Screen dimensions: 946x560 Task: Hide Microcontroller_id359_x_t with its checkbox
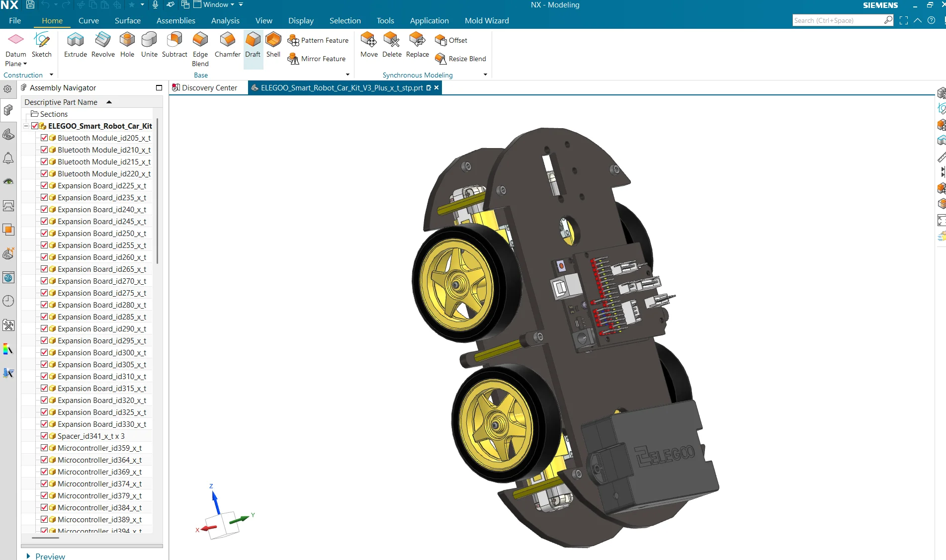coord(44,448)
